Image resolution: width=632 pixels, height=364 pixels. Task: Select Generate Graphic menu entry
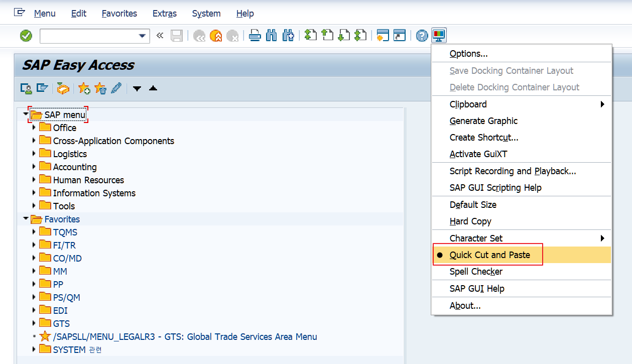[522, 121]
